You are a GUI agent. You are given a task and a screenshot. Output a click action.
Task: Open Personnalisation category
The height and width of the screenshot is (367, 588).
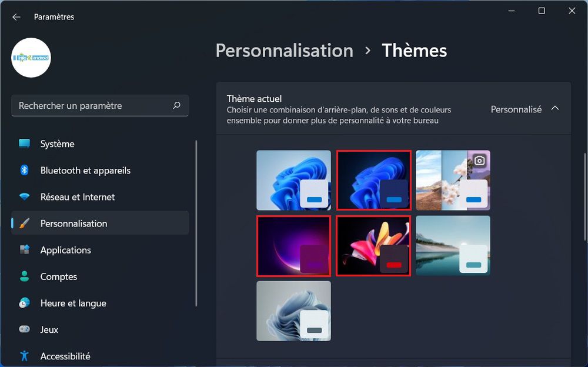tap(100, 223)
